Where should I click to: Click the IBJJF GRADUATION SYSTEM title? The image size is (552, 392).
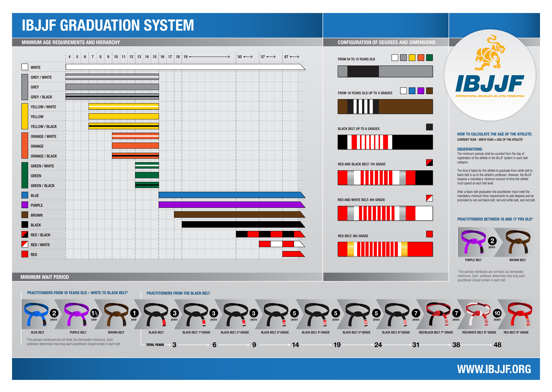(108, 25)
